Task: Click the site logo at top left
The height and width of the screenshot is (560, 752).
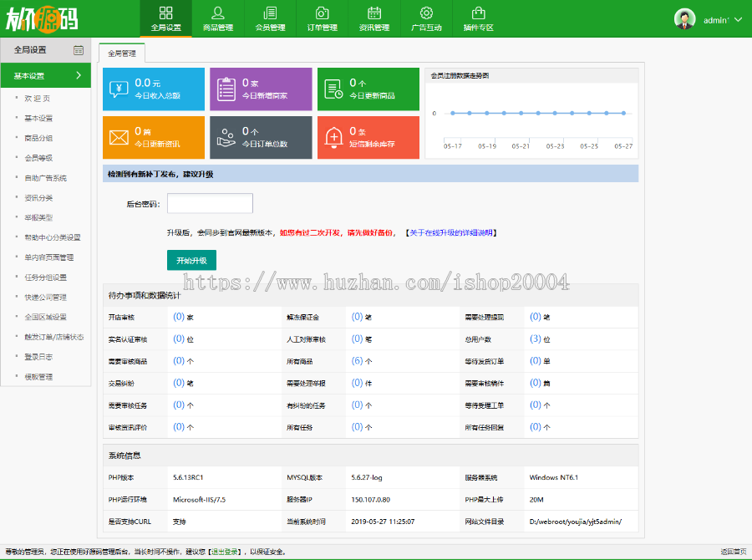Action: click(x=42, y=19)
